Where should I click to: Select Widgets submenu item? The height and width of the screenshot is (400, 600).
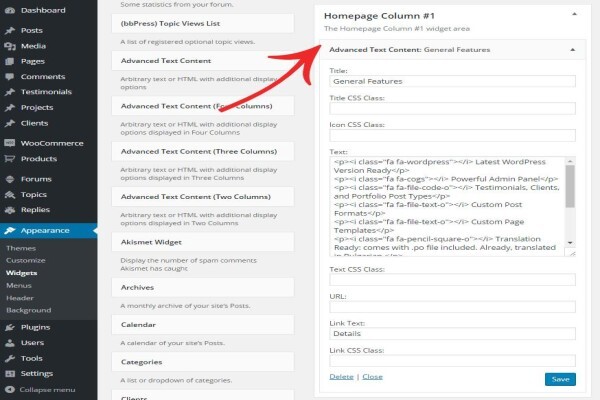tap(22, 273)
